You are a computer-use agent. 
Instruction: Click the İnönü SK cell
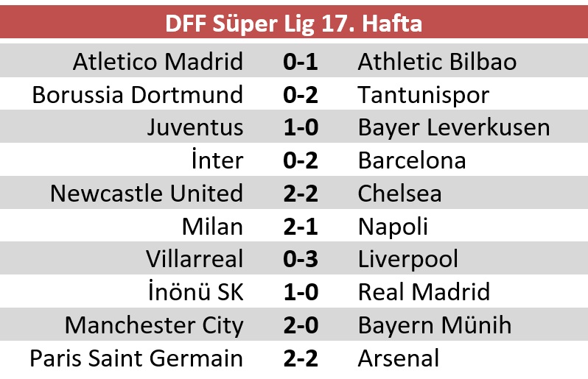click(196, 291)
